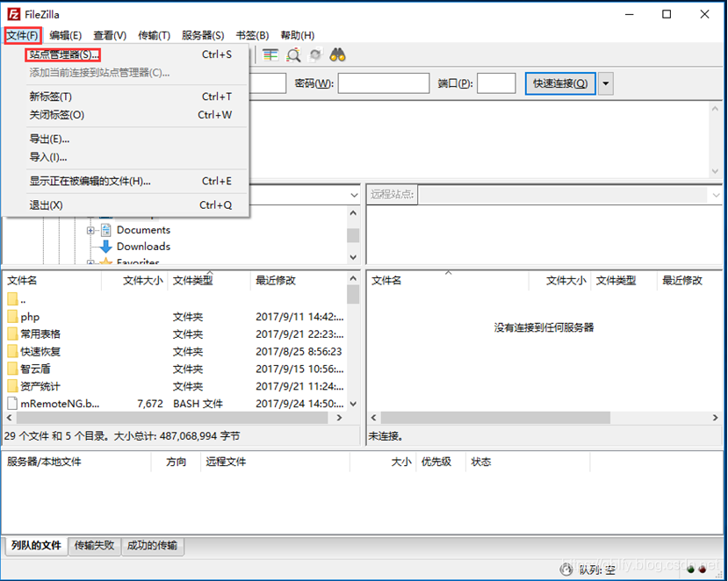The height and width of the screenshot is (581, 728).
Task: Choose 关闭标签(O) menu entry
Action: click(x=126, y=115)
